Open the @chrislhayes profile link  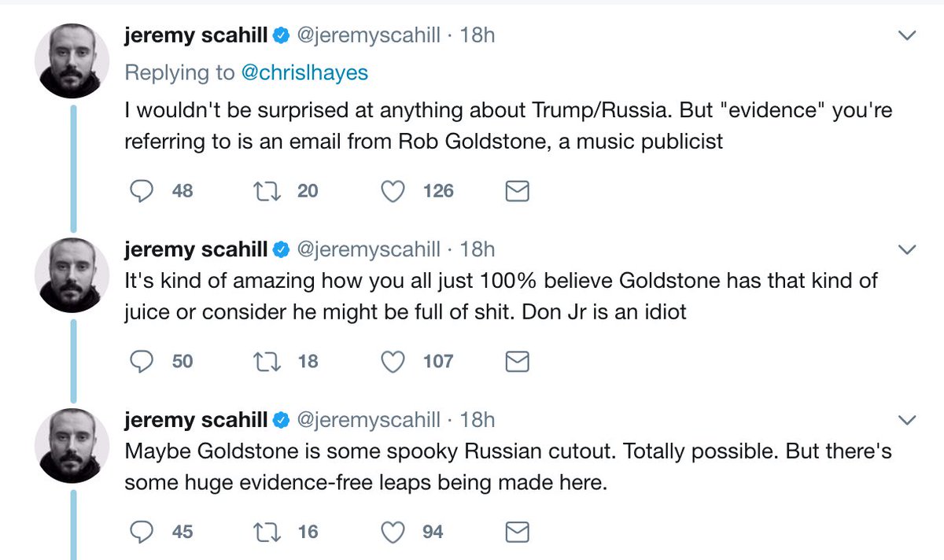click(304, 72)
